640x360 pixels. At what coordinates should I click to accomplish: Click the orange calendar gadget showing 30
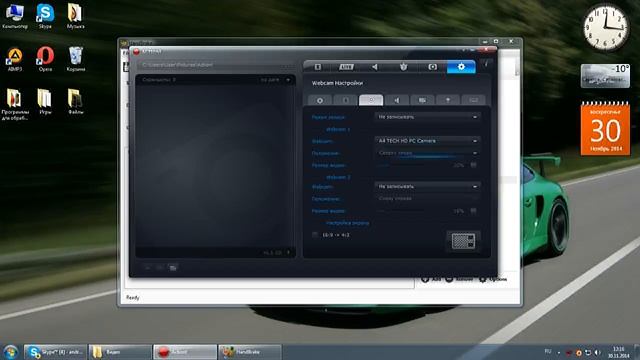pyautogui.click(x=605, y=129)
